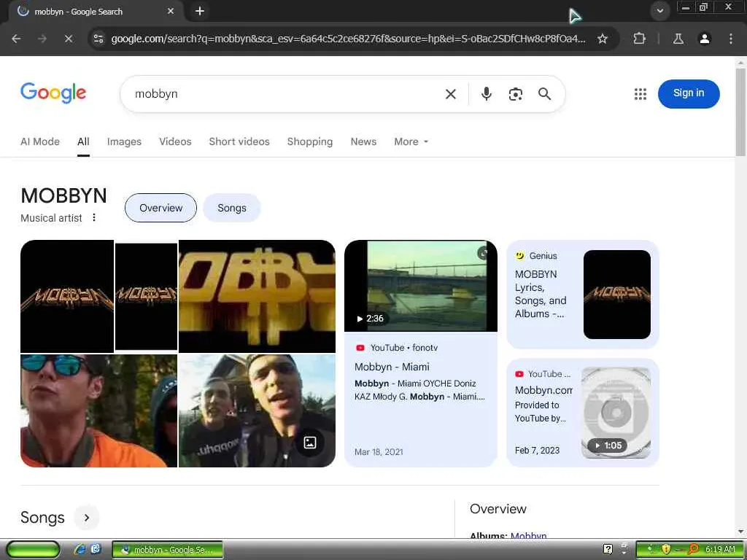Switch to Images results tab
Image resolution: width=747 pixels, height=560 pixels.
pos(124,141)
